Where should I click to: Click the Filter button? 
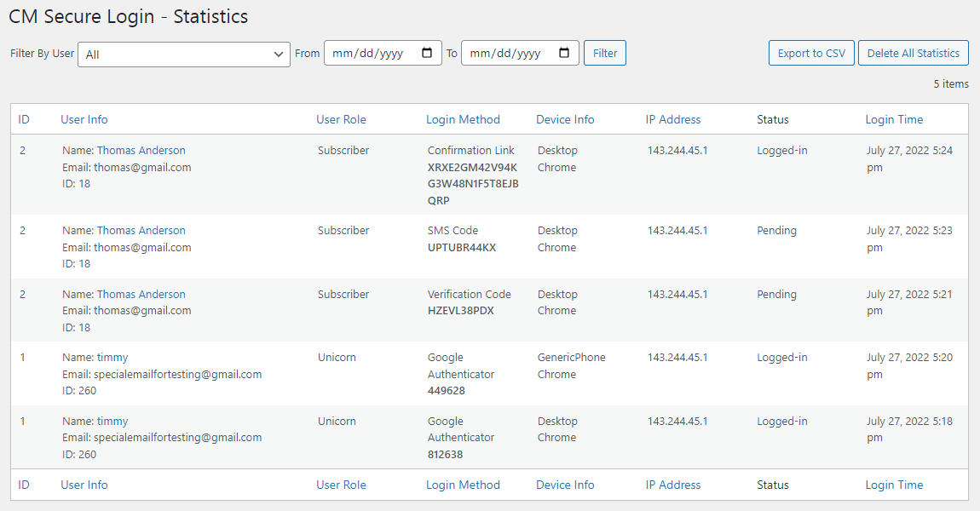(x=605, y=53)
